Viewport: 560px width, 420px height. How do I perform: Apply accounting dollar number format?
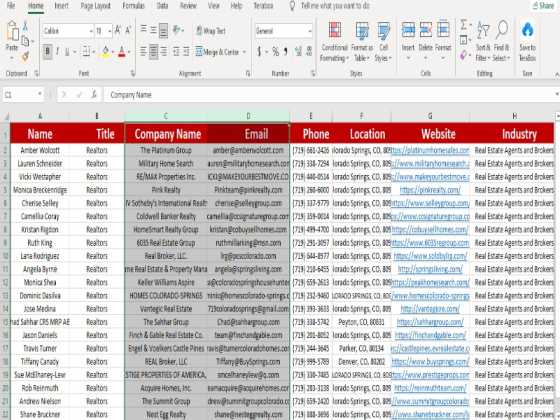click(x=259, y=52)
